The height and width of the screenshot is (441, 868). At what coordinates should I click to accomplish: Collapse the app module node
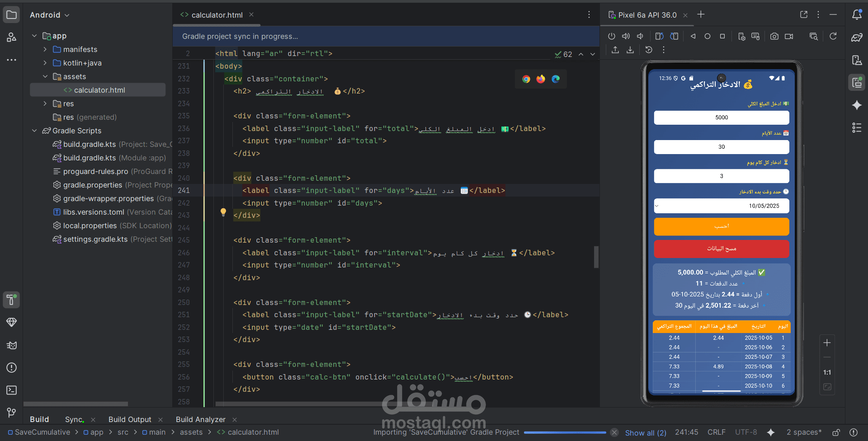(34, 36)
